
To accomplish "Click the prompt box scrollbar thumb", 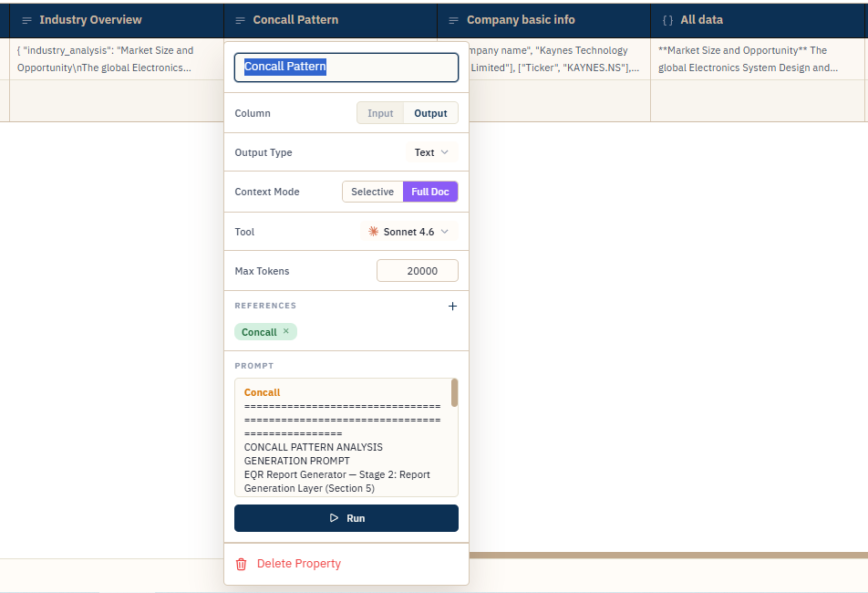I will [x=454, y=392].
